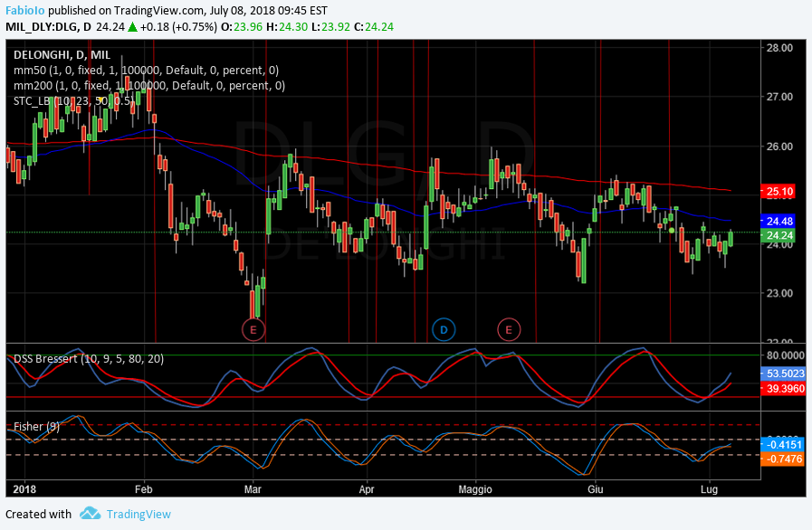Click the DSS Bressert 53.5023 value label
This screenshot has width=812, height=530.
(784, 374)
